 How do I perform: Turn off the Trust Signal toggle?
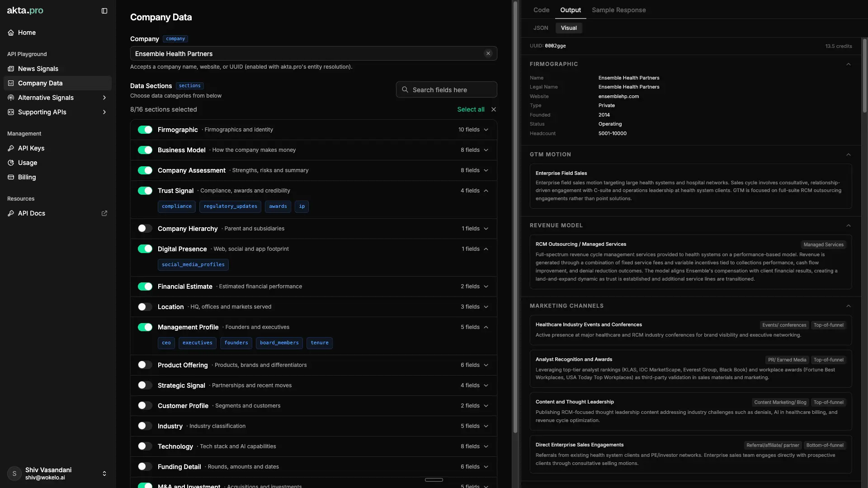click(145, 191)
